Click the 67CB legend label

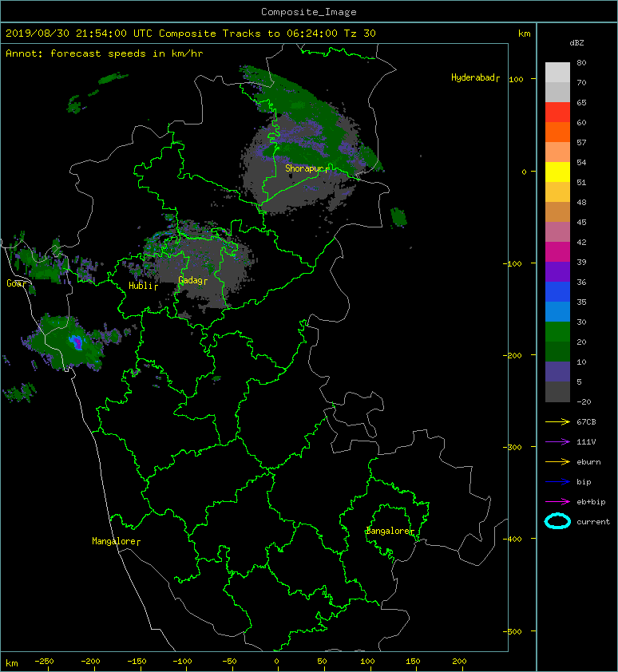click(586, 422)
